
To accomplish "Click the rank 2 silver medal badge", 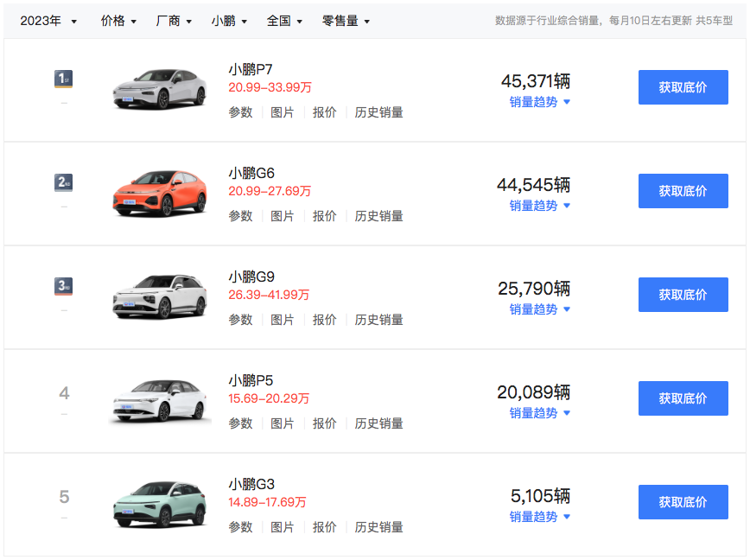I will (64, 182).
